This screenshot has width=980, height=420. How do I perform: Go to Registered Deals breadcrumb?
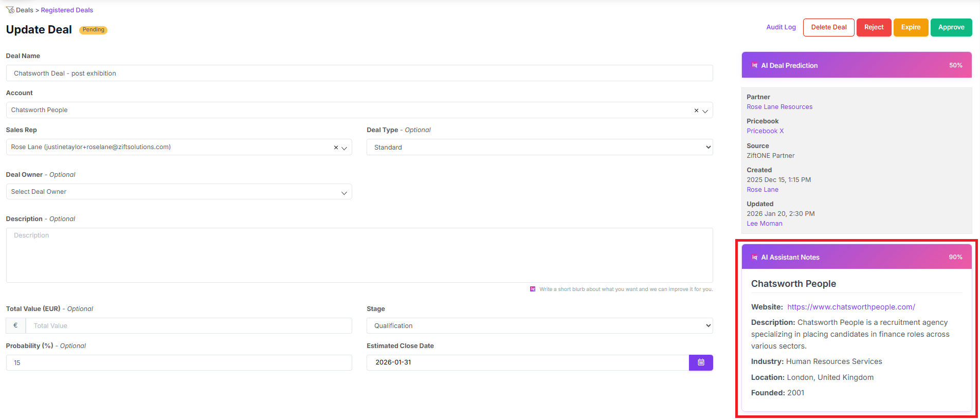click(67, 10)
